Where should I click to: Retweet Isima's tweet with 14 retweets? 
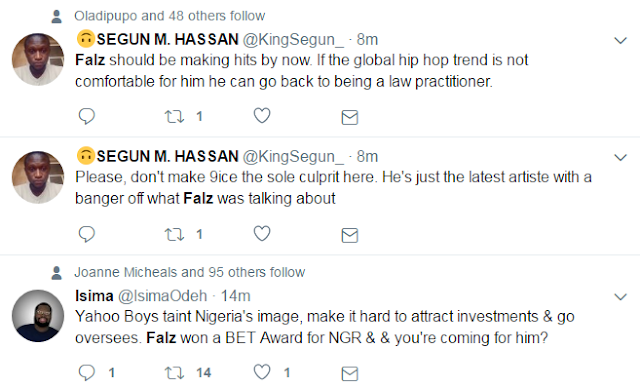click(174, 373)
